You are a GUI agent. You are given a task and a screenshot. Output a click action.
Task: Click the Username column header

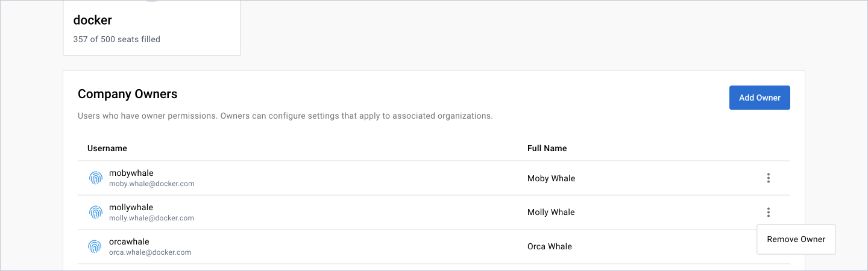(x=107, y=148)
